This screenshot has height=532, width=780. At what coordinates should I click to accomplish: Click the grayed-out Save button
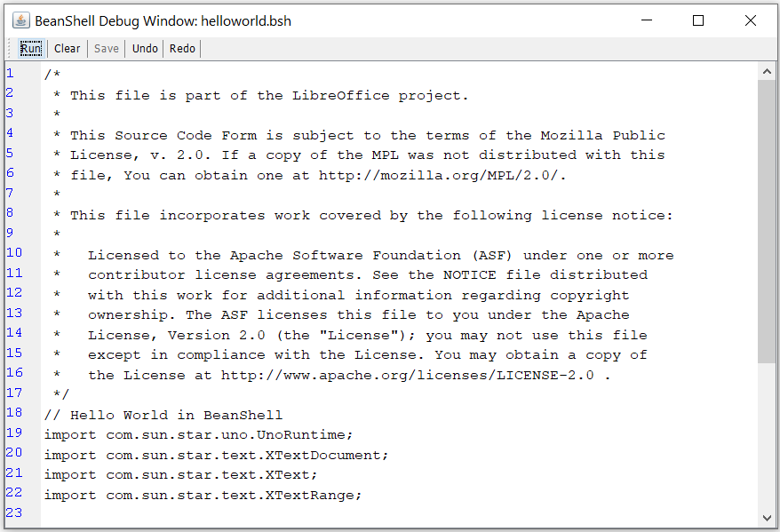[x=106, y=48]
